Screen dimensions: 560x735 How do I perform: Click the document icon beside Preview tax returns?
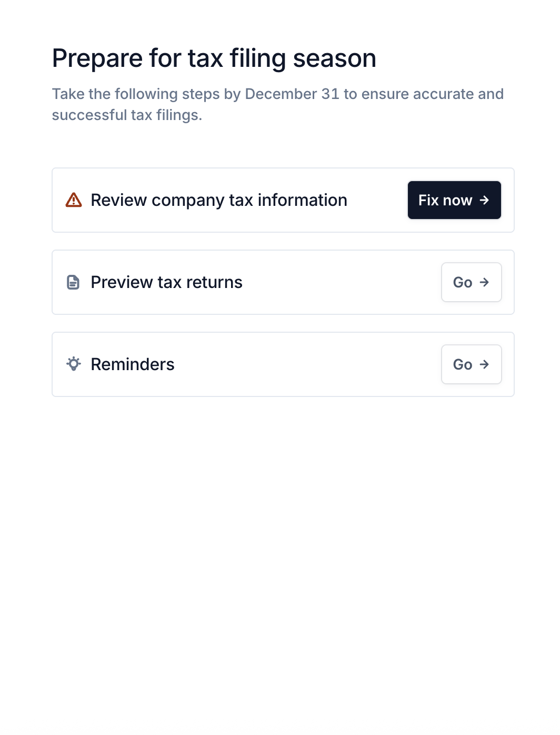pyautogui.click(x=73, y=282)
